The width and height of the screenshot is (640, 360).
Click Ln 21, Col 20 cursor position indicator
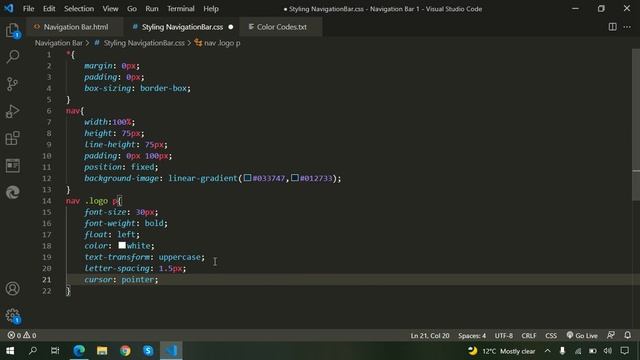pos(430,336)
